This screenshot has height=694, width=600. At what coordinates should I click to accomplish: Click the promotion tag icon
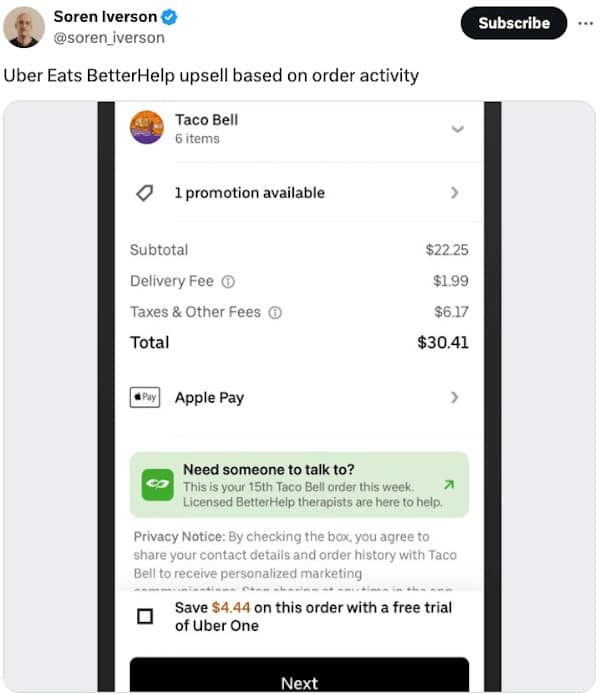tap(144, 193)
